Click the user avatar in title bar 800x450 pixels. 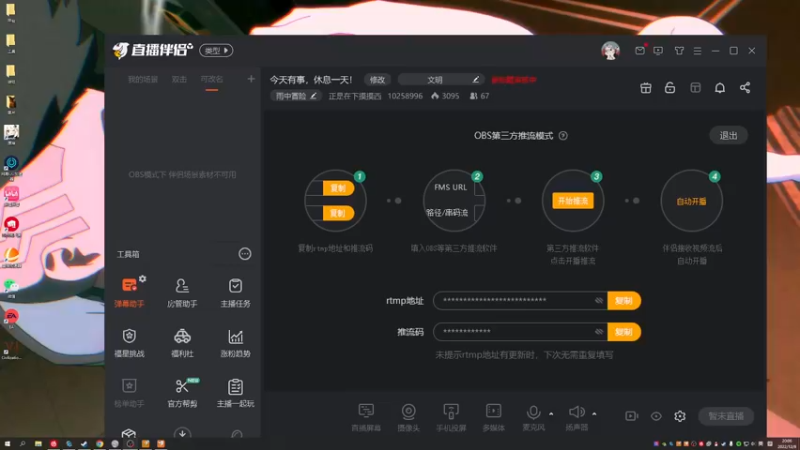click(610, 51)
